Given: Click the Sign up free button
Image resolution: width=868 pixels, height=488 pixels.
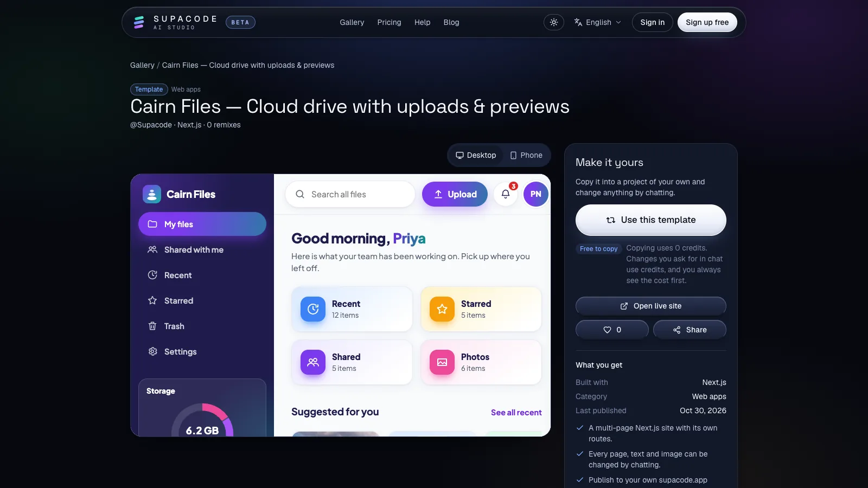Looking at the screenshot, I should [707, 22].
